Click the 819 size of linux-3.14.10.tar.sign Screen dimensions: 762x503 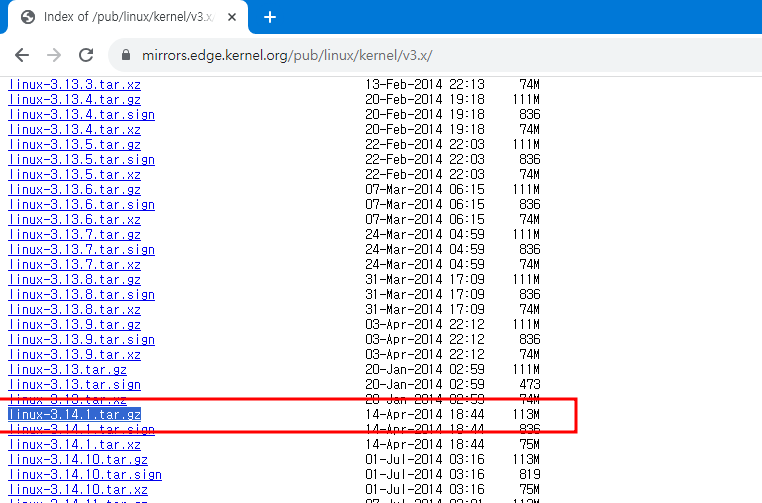[530, 475]
